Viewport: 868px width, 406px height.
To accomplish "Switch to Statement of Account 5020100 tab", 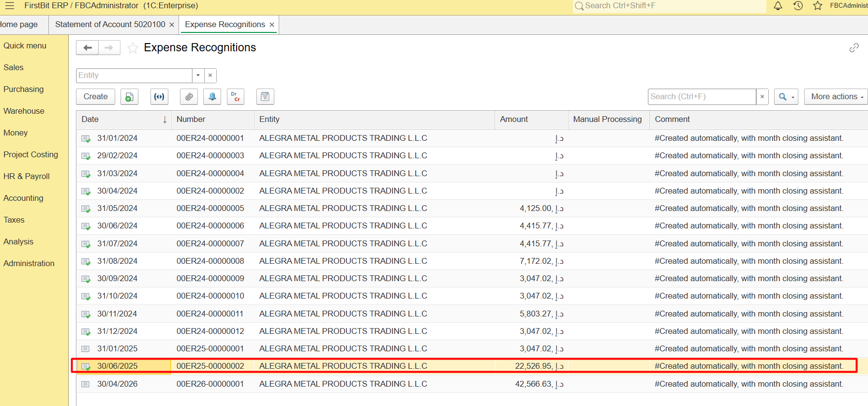I will (x=110, y=25).
